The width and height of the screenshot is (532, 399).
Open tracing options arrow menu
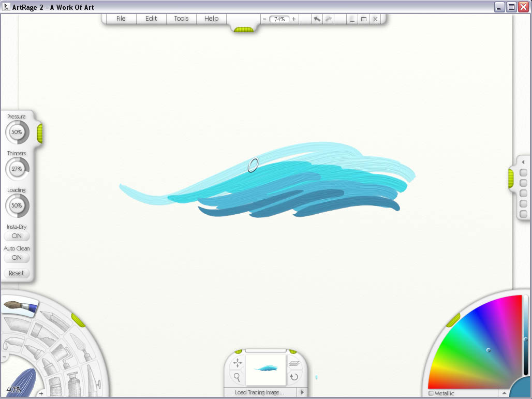click(x=302, y=392)
